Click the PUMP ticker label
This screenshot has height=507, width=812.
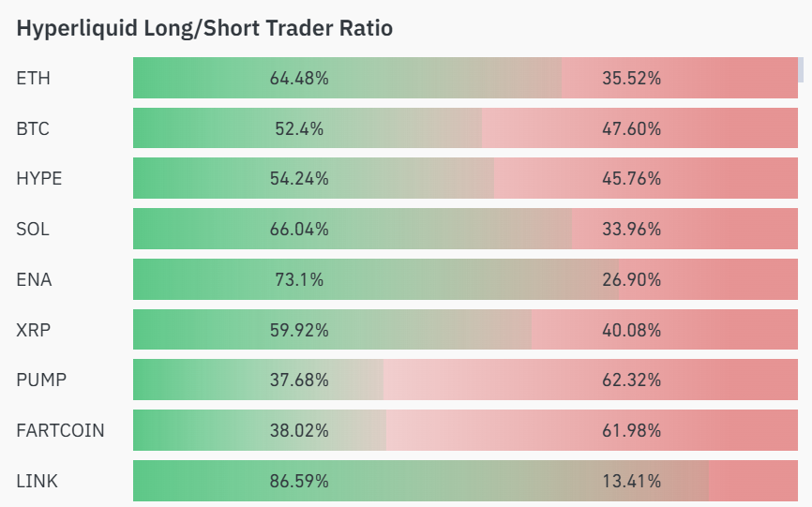[41, 380]
